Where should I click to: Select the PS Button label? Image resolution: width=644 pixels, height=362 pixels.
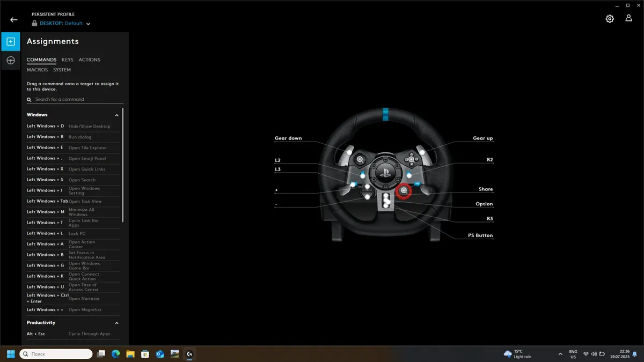pyautogui.click(x=480, y=235)
